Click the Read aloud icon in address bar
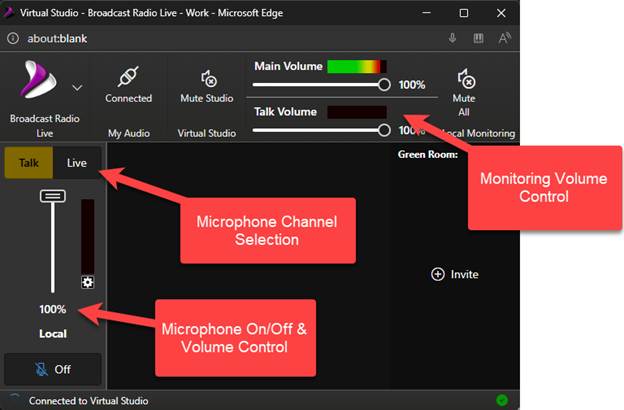Image resolution: width=624 pixels, height=410 pixels. coord(504,38)
